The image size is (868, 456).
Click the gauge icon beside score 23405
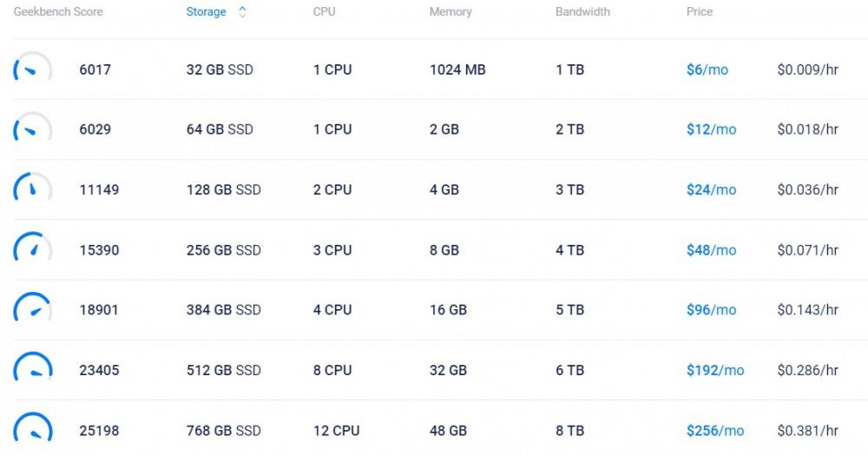[32, 370]
